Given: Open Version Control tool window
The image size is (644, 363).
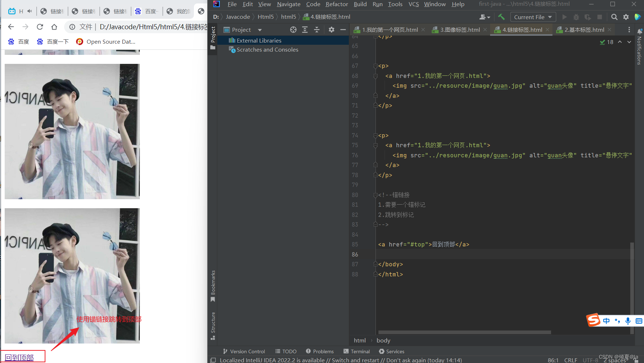Looking at the screenshot, I should [244, 351].
